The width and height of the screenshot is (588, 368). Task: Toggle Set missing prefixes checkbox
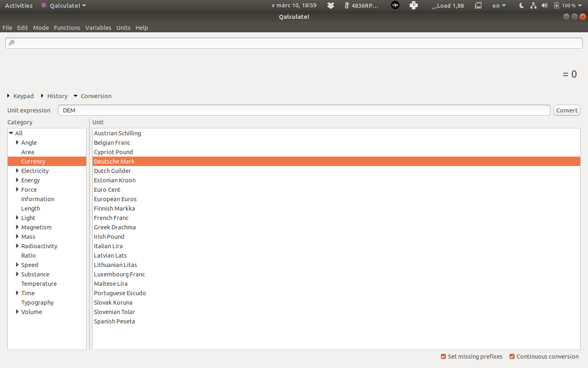click(x=443, y=357)
